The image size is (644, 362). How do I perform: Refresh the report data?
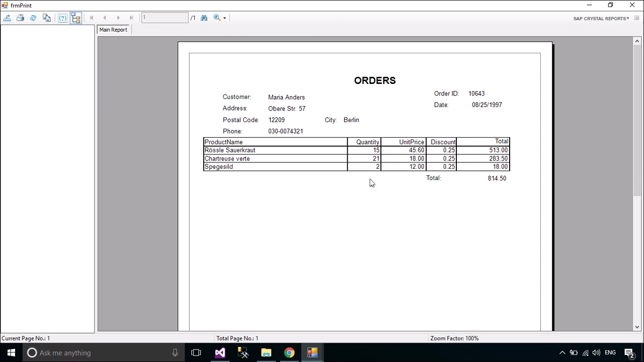click(33, 18)
